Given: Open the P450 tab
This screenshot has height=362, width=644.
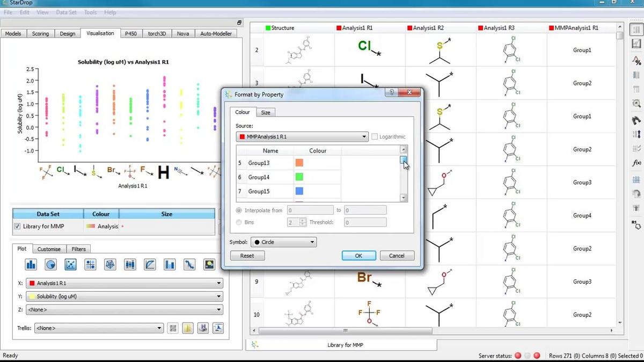Looking at the screenshot, I should tap(130, 34).
